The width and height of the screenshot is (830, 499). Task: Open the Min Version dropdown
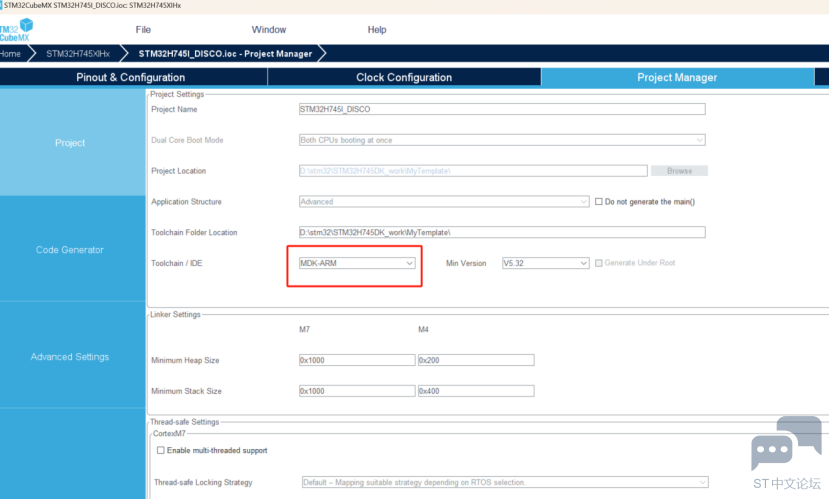point(545,263)
